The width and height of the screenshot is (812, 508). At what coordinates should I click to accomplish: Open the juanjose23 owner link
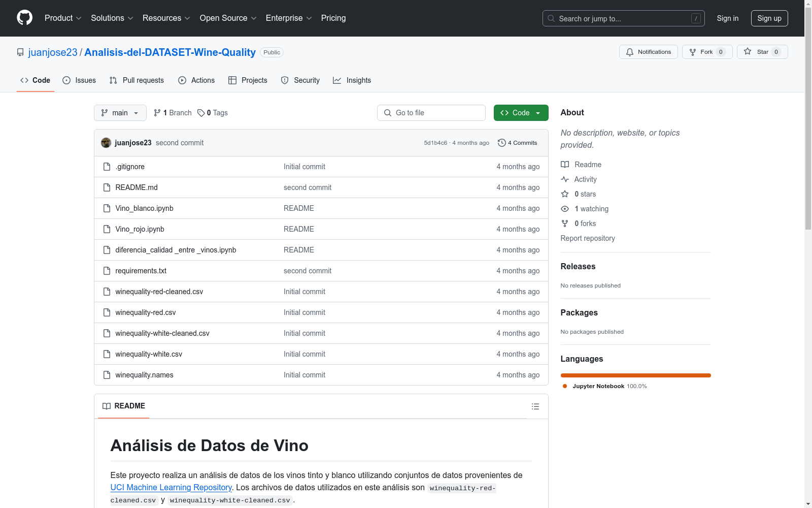pos(53,52)
